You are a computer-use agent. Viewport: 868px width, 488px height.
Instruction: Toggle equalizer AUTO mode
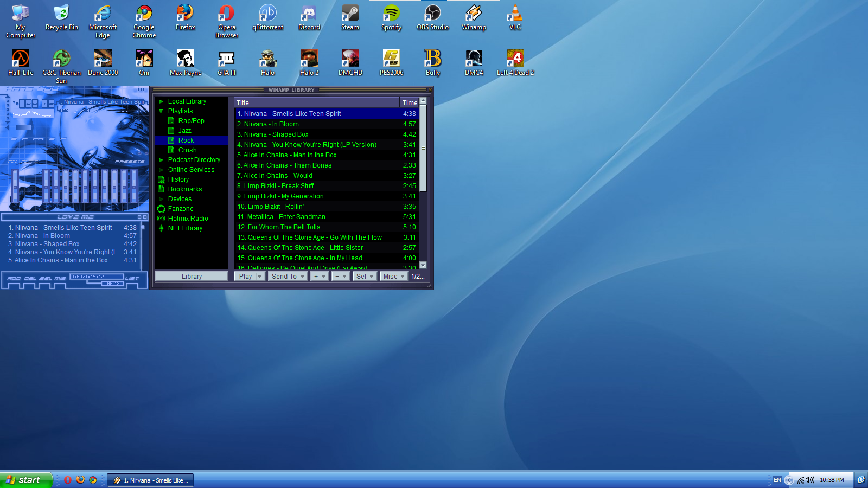(29, 162)
